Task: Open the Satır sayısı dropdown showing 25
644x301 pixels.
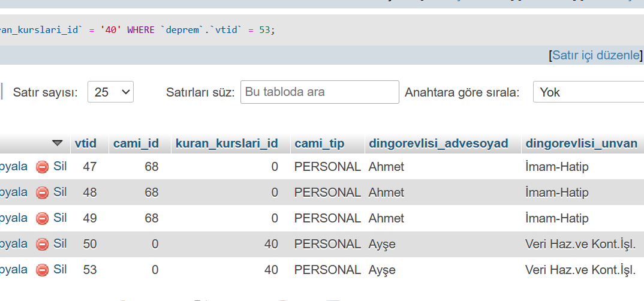Action: 110,92
